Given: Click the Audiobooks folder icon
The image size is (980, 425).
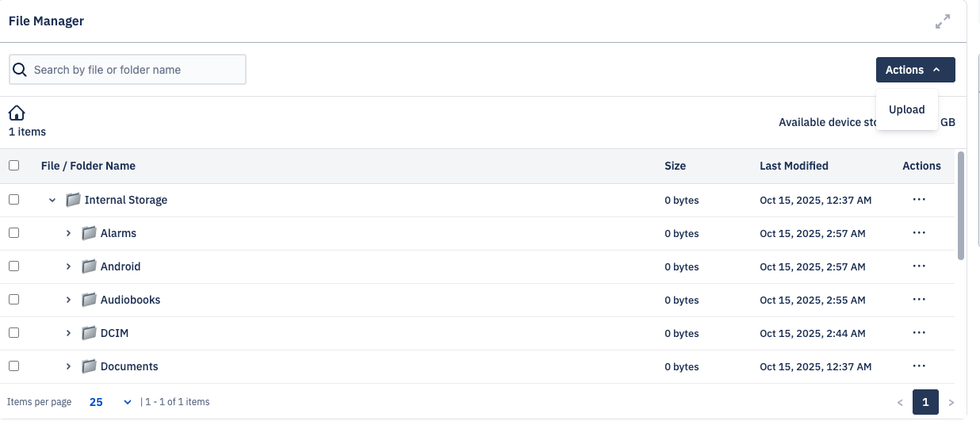Looking at the screenshot, I should [90, 300].
